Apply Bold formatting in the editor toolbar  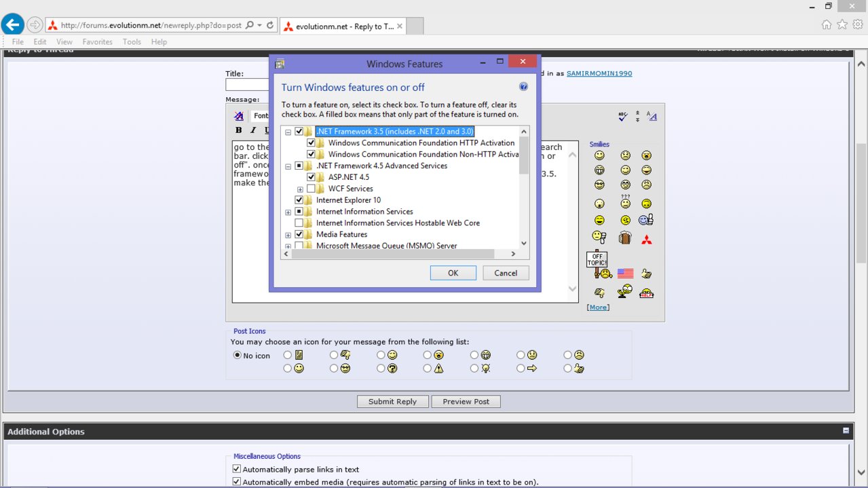click(x=238, y=130)
